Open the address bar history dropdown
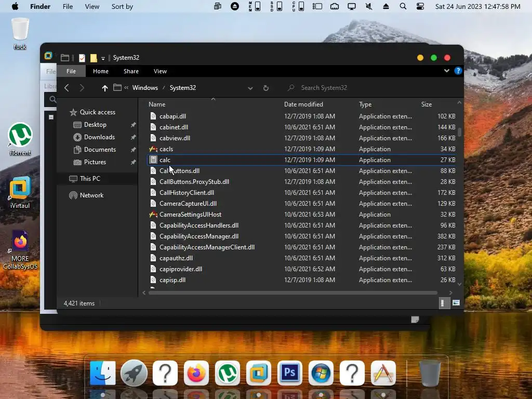This screenshot has height=399, width=532. tap(250, 88)
